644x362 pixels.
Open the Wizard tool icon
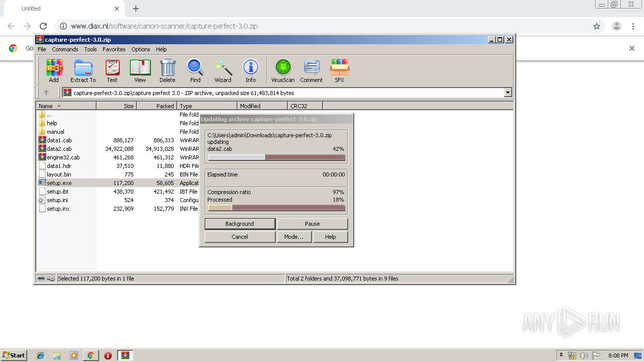(x=223, y=71)
